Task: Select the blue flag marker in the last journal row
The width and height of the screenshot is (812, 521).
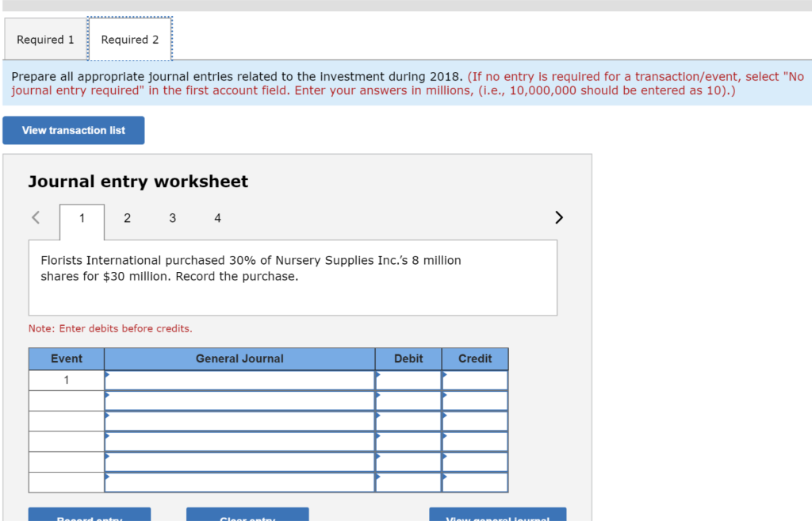Action: [108, 477]
